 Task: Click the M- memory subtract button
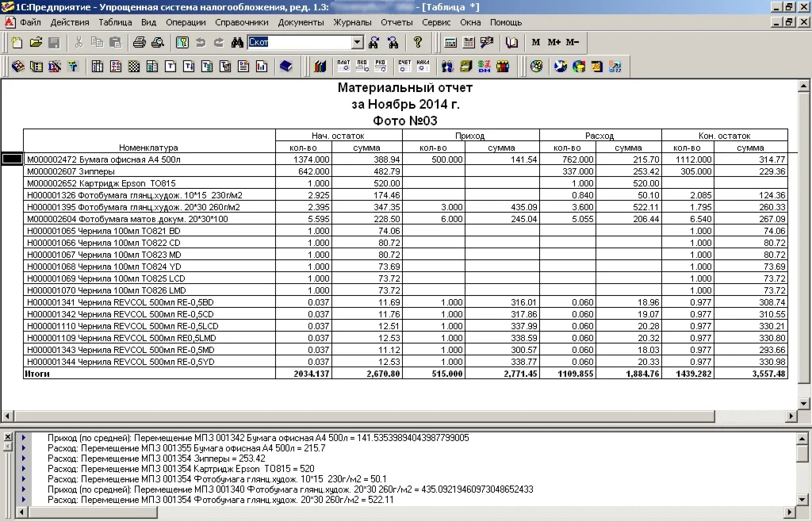click(573, 42)
